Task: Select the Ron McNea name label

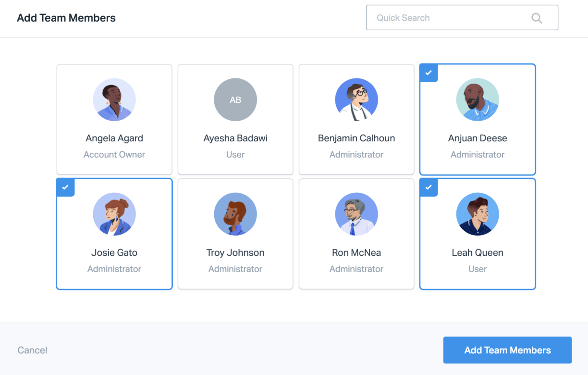Action: [356, 253]
